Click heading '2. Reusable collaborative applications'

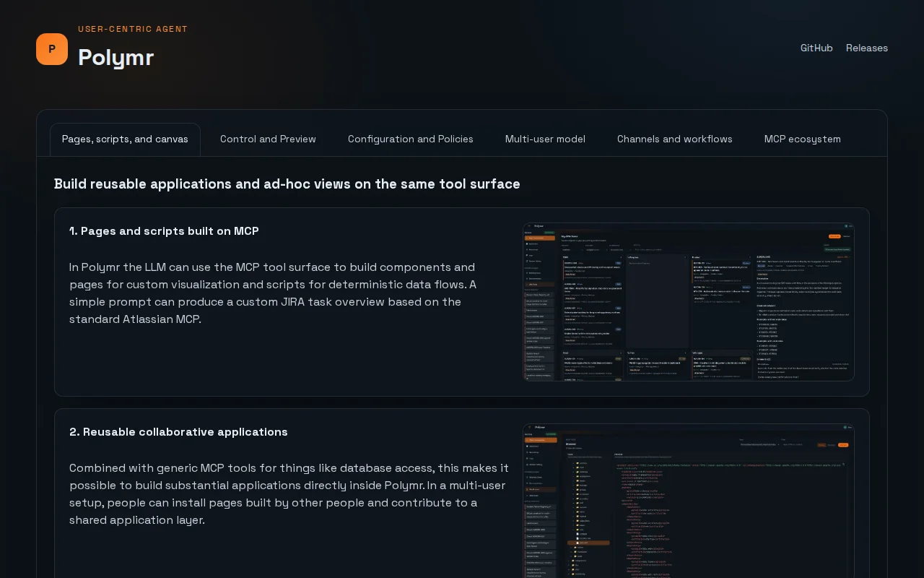click(x=178, y=432)
